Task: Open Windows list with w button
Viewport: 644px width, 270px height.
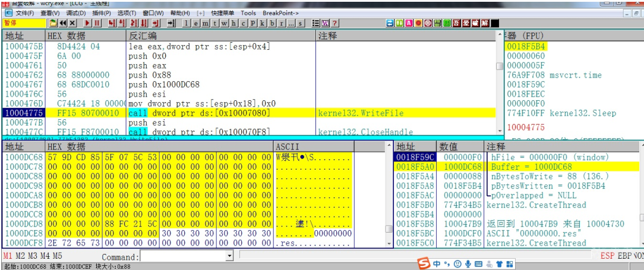Action: click(224, 23)
